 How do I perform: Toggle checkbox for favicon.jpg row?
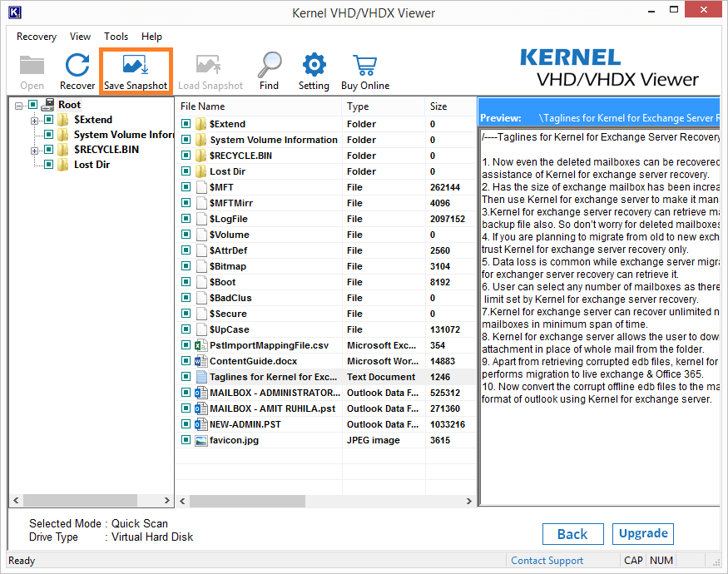pyautogui.click(x=186, y=439)
